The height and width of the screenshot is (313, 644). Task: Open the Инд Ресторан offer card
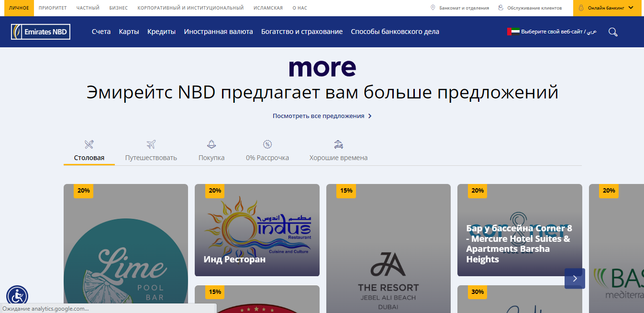257,230
